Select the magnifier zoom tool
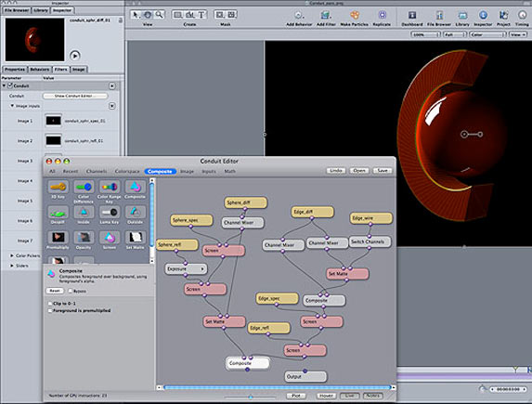Image resolution: width=532 pixels, height=404 pixels. click(x=159, y=15)
